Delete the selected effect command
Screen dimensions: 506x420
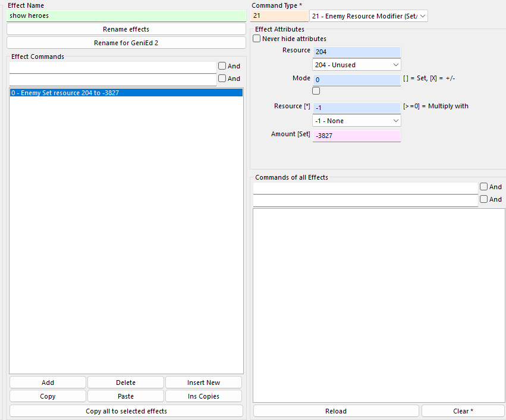pyautogui.click(x=125, y=383)
